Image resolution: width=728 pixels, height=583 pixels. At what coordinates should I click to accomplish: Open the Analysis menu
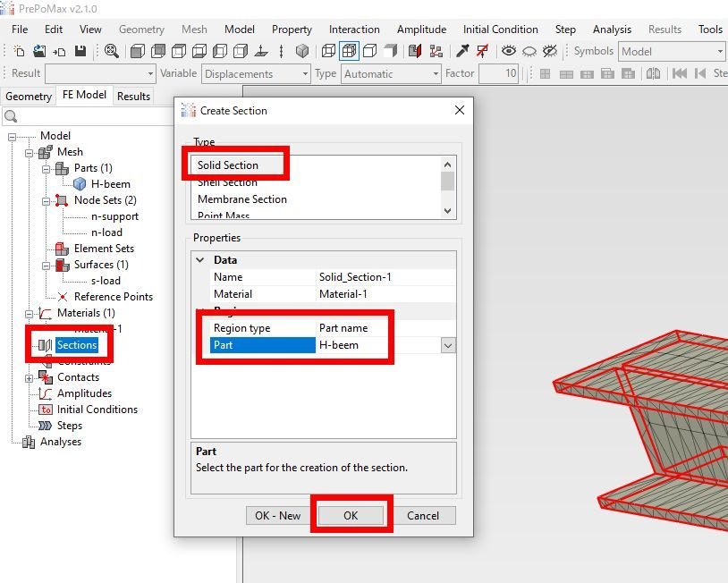[612, 30]
